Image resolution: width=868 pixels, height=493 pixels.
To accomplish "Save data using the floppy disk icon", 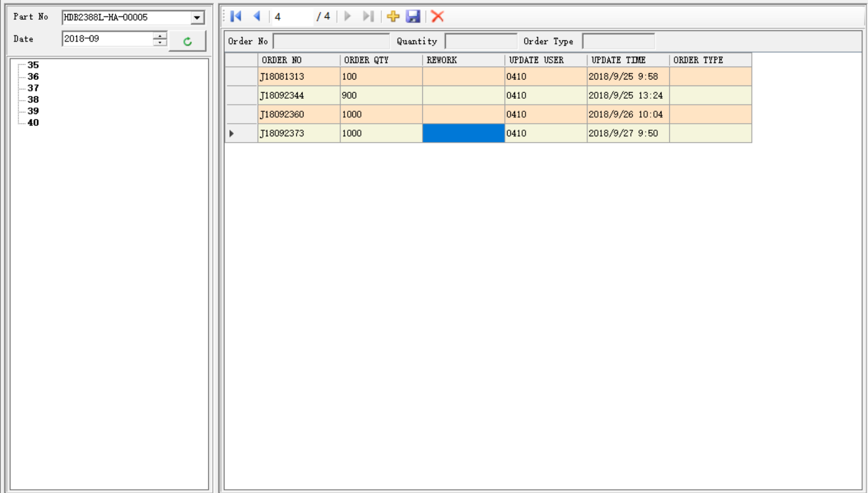I will [x=413, y=16].
